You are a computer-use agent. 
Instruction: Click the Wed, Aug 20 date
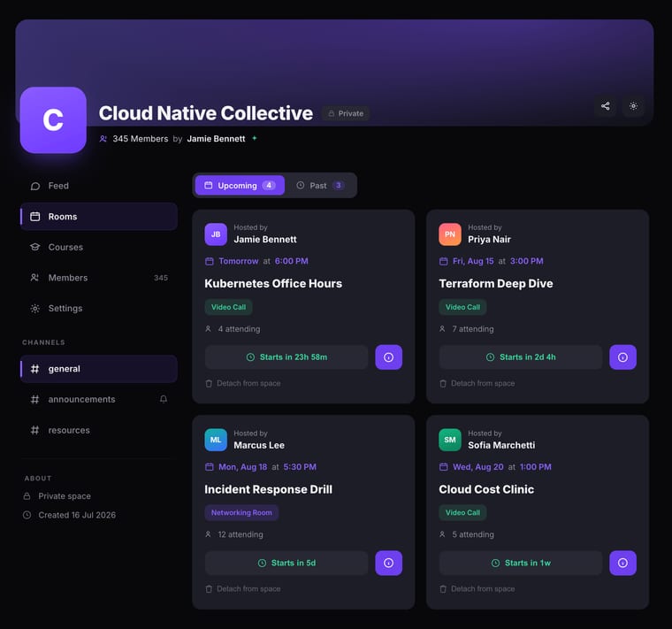click(477, 467)
